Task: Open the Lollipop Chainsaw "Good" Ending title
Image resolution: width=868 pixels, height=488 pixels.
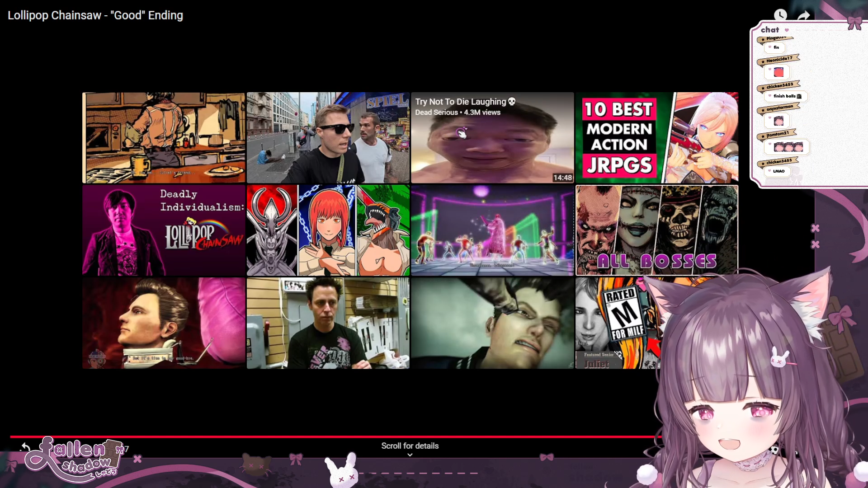Action: click(x=95, y=15)
